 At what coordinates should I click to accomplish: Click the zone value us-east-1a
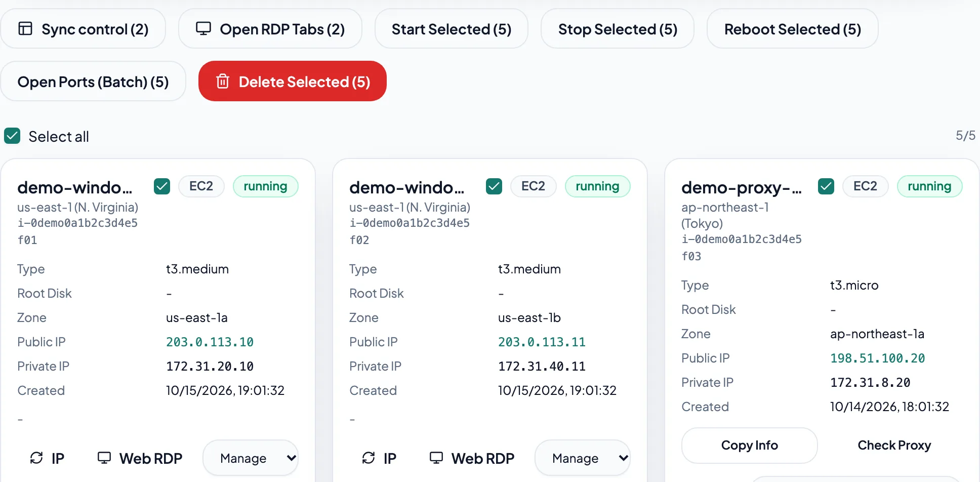197,317
